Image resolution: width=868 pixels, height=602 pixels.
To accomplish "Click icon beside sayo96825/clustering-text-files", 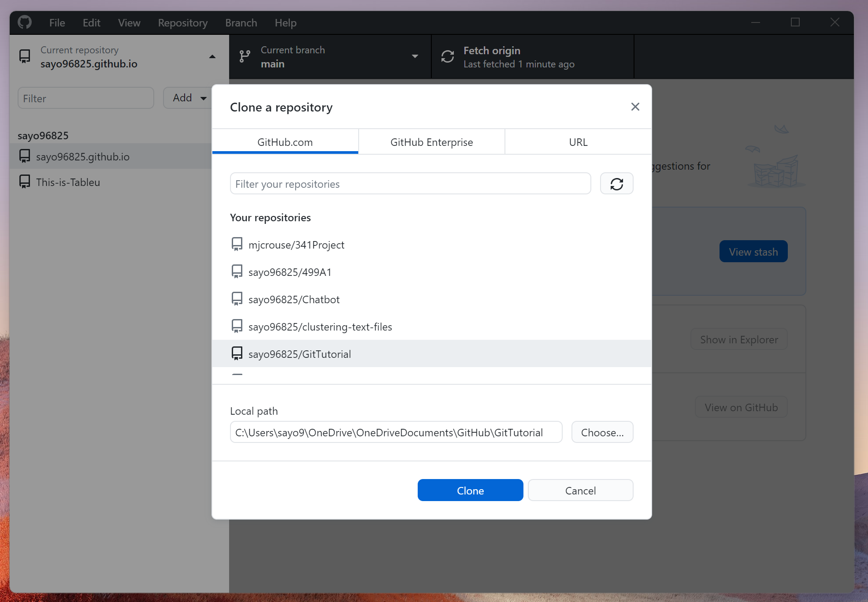I will tap(237, 326).
